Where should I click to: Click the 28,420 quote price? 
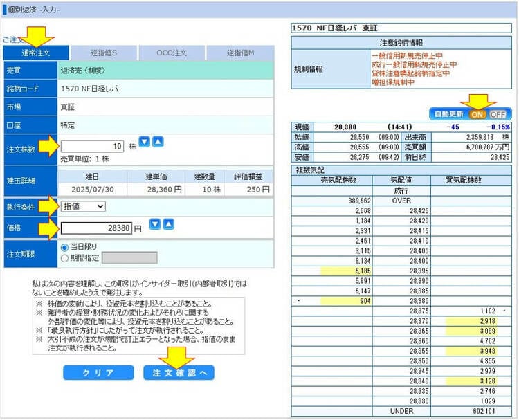(419, 221)
